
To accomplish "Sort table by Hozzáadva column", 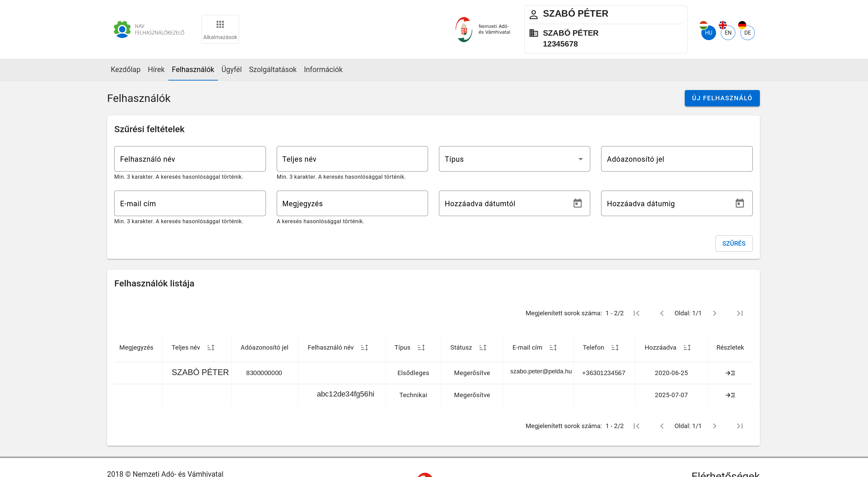I will (x=687, y=348).
